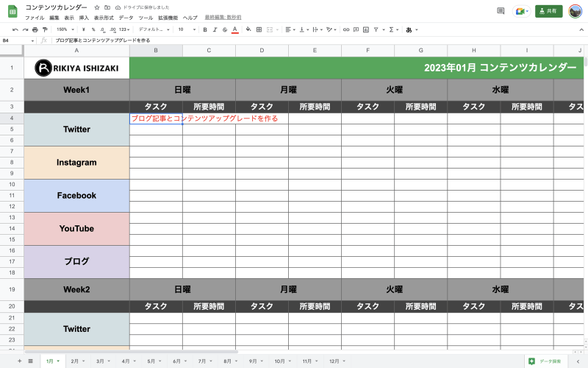Insert a link using chain icon
This screenshot has width=588, height=368.
point(346,29)
